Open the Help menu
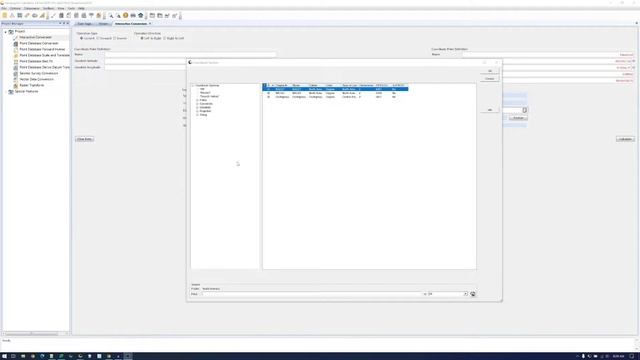The image size is (640, 360). 81,8
